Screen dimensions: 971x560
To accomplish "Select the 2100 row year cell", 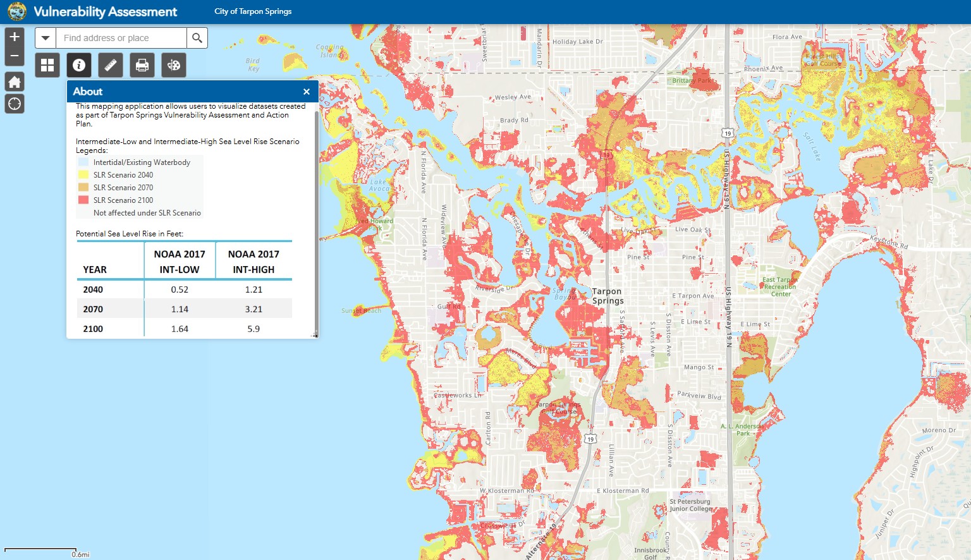I will coord(93,329).
